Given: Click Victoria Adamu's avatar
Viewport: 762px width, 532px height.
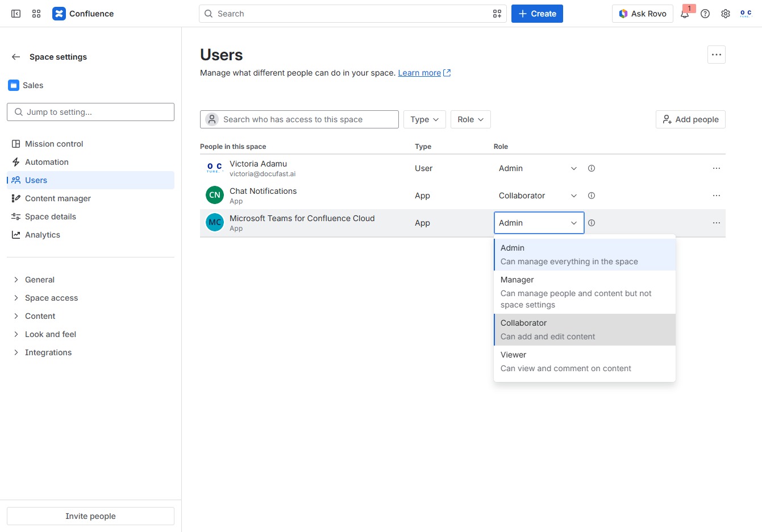Looking at the screenshot, I should coord(215,168).
